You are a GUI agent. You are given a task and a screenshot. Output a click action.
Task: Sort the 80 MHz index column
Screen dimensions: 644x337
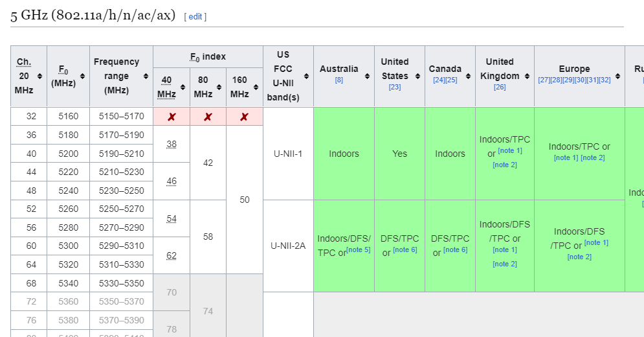[219, 87]
